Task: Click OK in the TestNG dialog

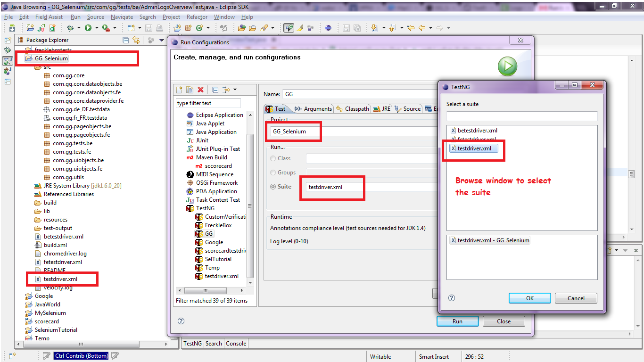Action: point(530,298)
